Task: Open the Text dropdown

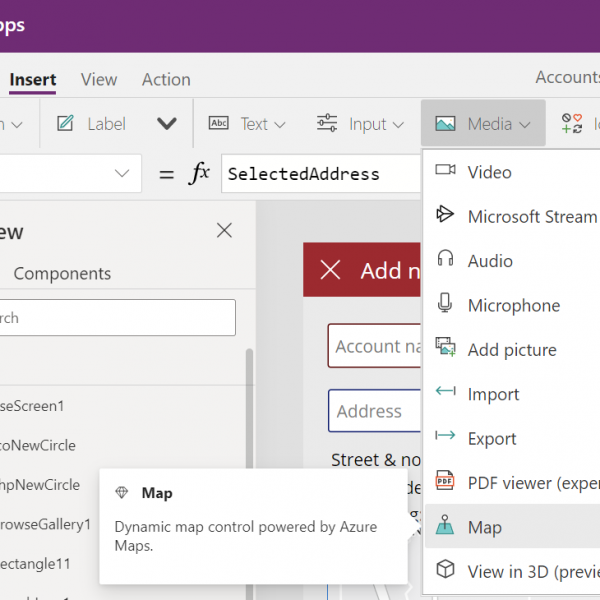Action: [x=263, y=124]
